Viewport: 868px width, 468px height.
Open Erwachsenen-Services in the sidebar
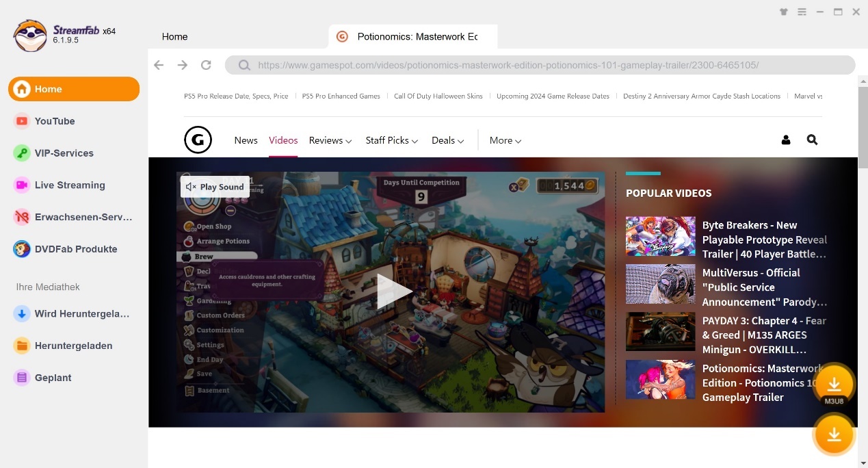point(74,217)
